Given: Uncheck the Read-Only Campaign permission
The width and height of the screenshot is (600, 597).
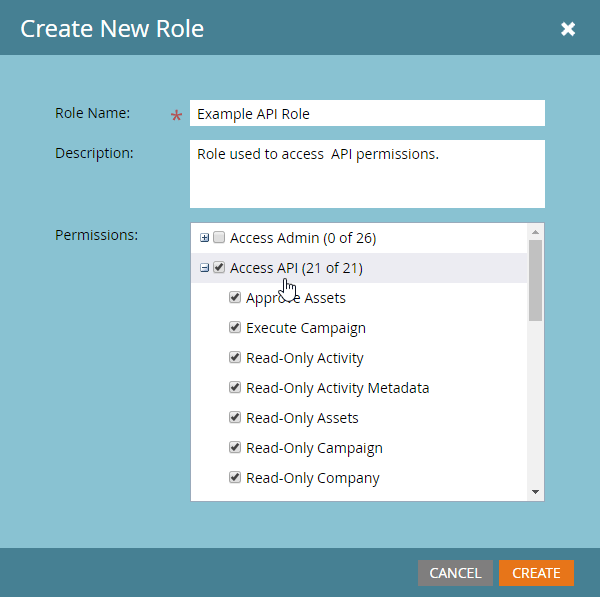Looking at the screenshot, I should point(235,448).
